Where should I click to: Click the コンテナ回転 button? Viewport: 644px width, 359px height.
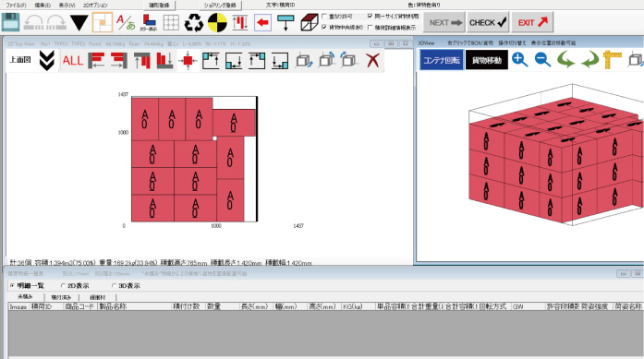[x=442, y=60]
